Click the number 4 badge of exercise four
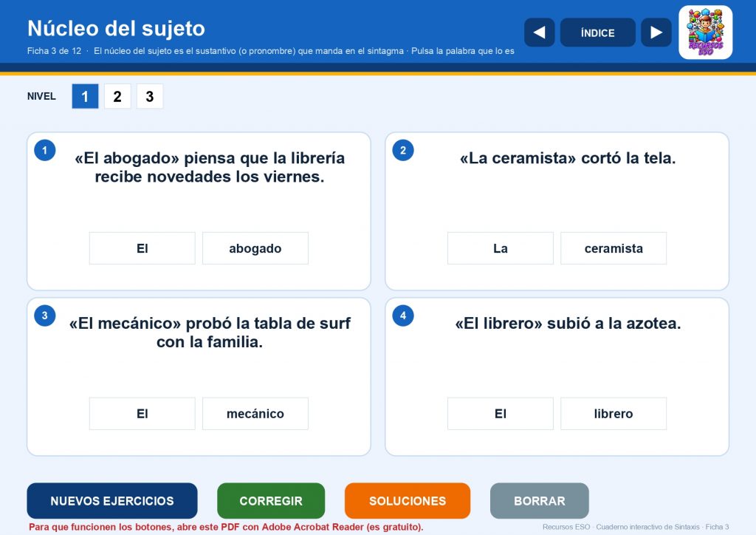 point(403,316)
